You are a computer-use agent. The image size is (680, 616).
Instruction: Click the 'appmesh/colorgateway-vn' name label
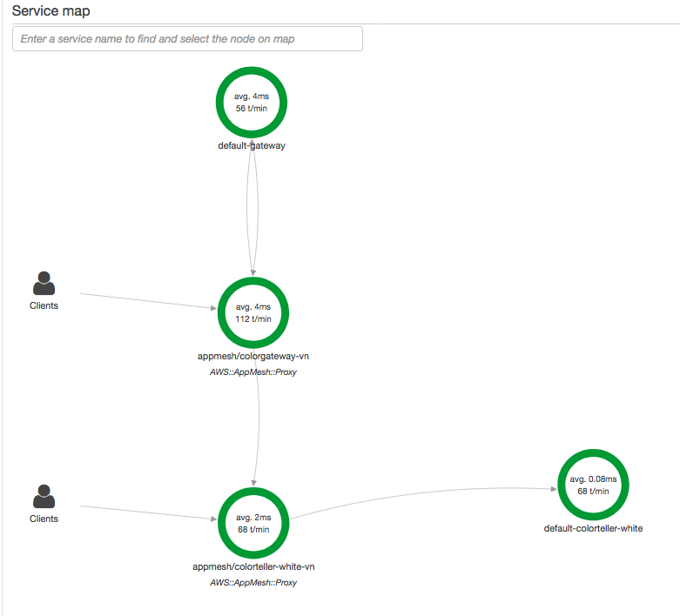point(253,356)
